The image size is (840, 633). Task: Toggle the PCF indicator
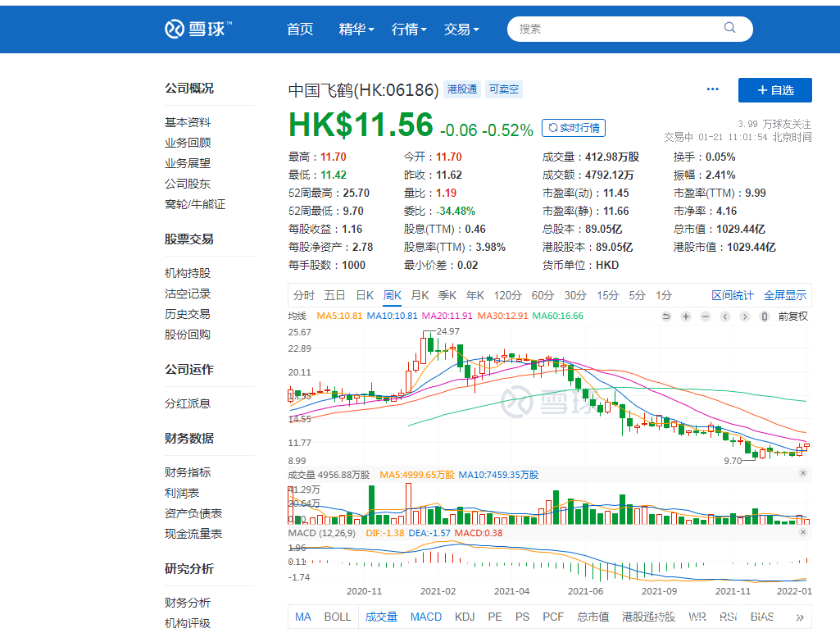click(553, 617)
